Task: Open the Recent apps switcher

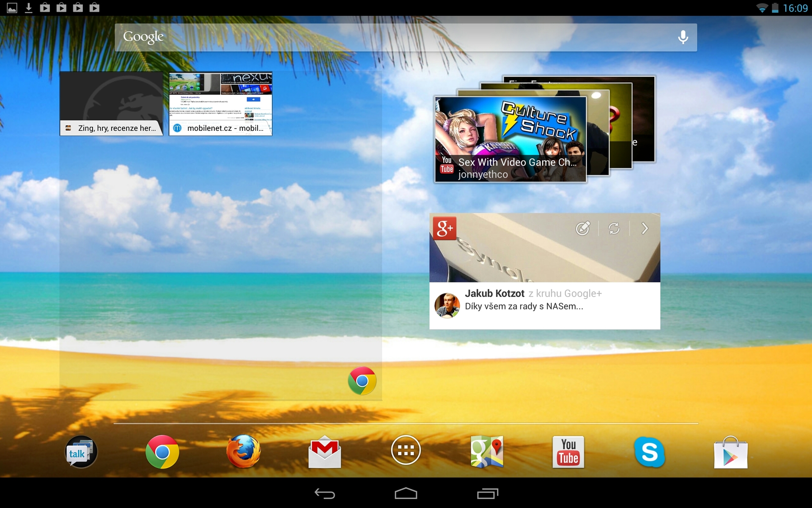Action: tap(488, 494)
